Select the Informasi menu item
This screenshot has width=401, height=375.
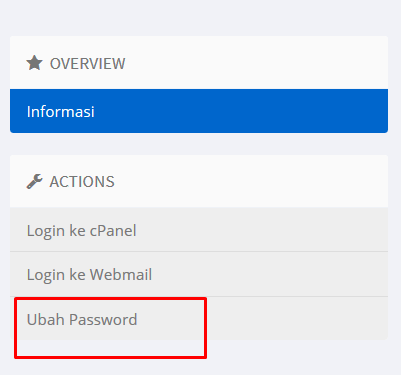coord(199,111)
